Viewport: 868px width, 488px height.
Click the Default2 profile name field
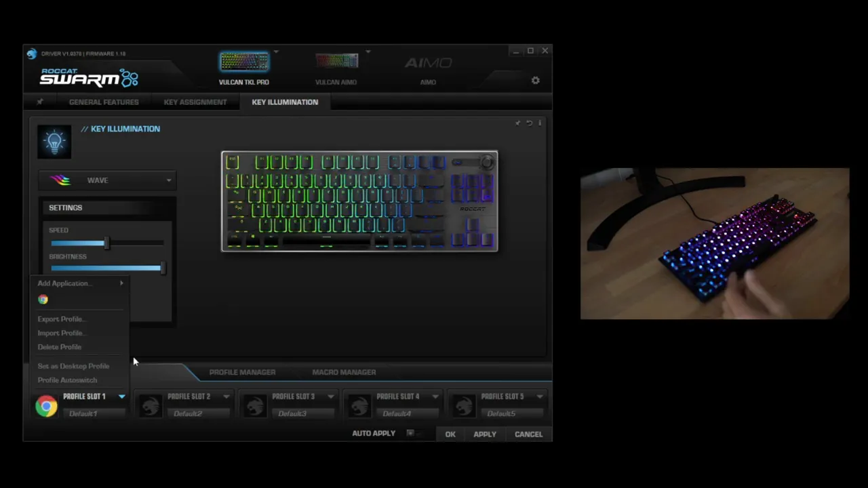198,413
